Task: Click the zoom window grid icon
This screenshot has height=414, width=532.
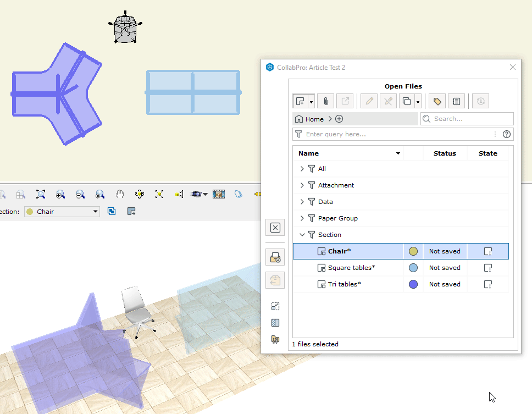Action: [21, 194]
